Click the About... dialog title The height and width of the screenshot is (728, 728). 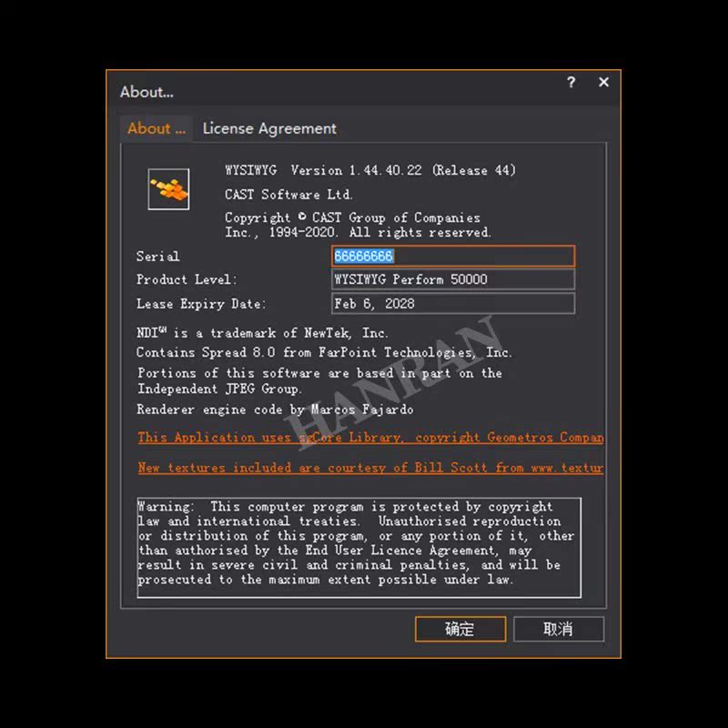coord(147,92)
